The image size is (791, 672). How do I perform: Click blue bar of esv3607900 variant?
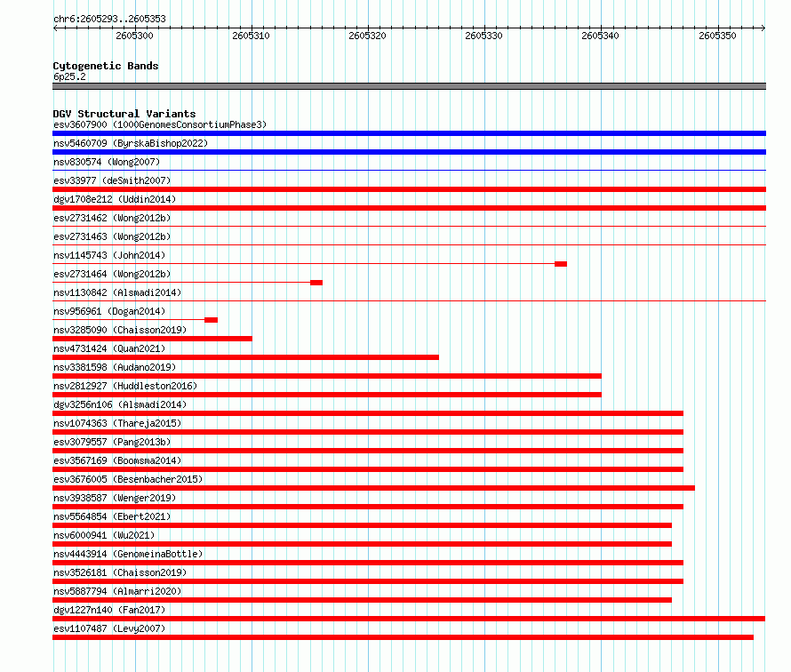point(409,133)
